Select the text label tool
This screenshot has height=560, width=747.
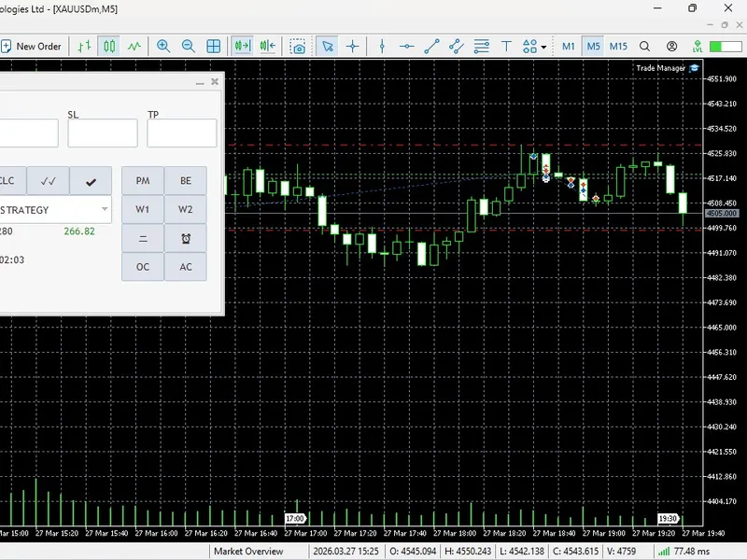coord(506,46)
